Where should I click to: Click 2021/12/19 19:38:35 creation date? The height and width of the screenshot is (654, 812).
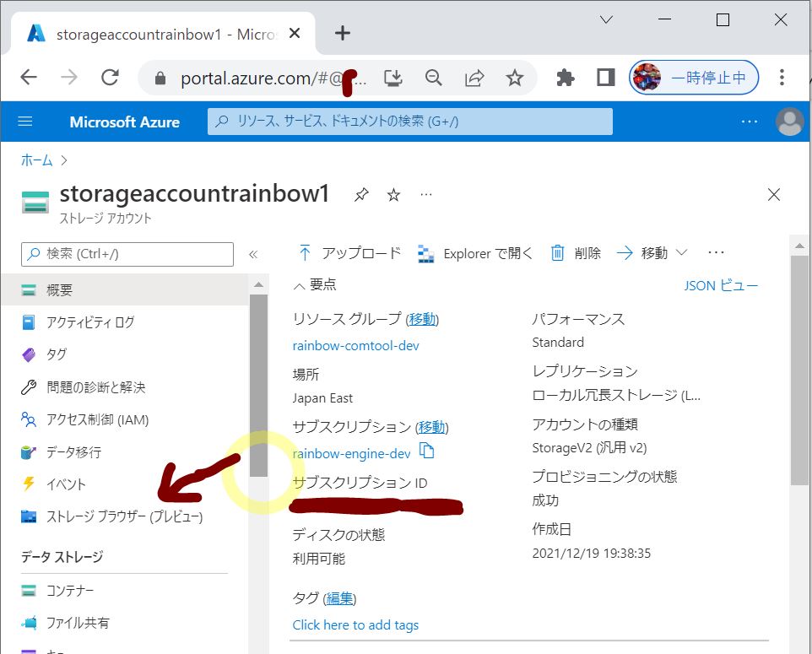click(591, 554)
